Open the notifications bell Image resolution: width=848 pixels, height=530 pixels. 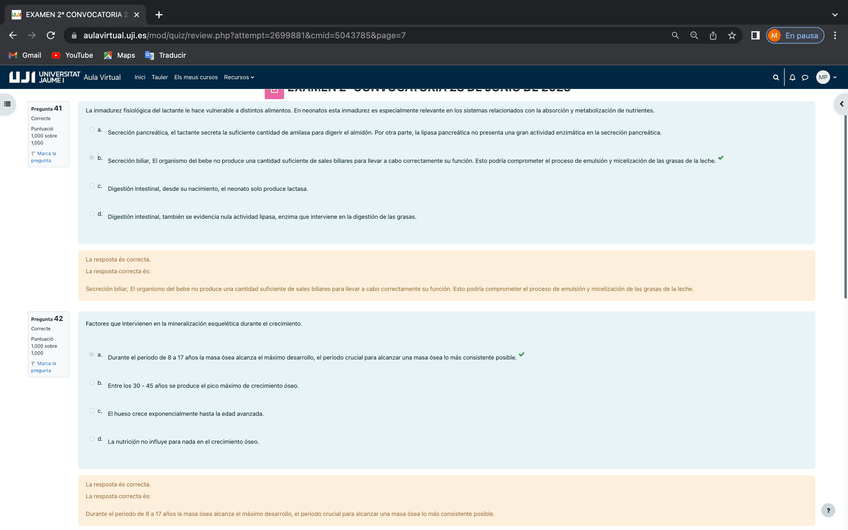[x=792, y=77]
